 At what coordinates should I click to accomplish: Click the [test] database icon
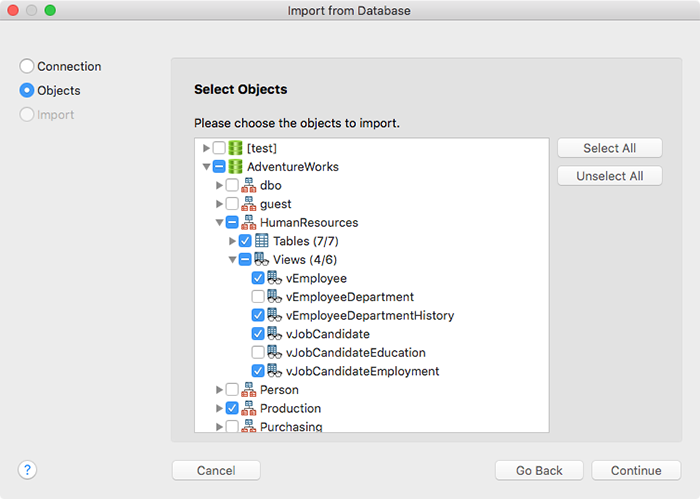point(235,148)
